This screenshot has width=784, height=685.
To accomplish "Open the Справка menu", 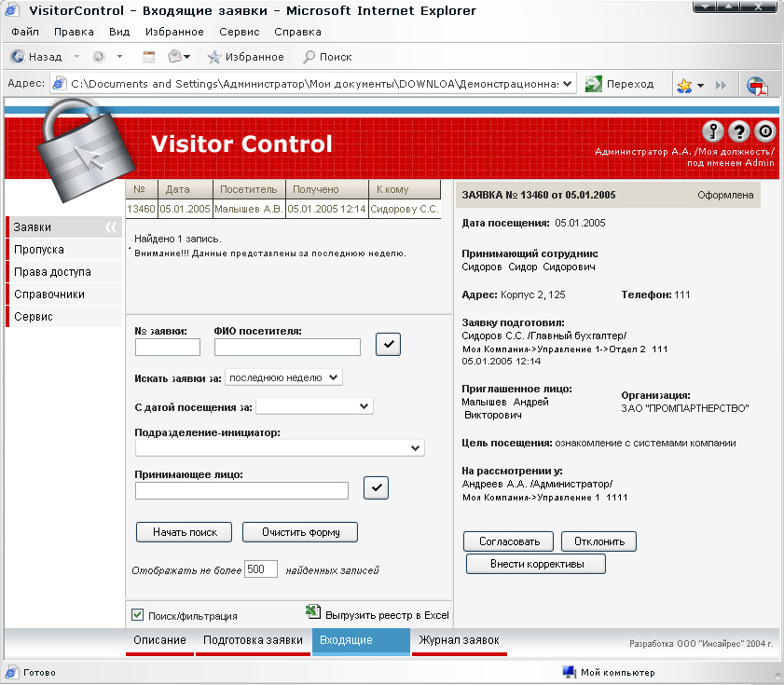I will coord(297,32).
